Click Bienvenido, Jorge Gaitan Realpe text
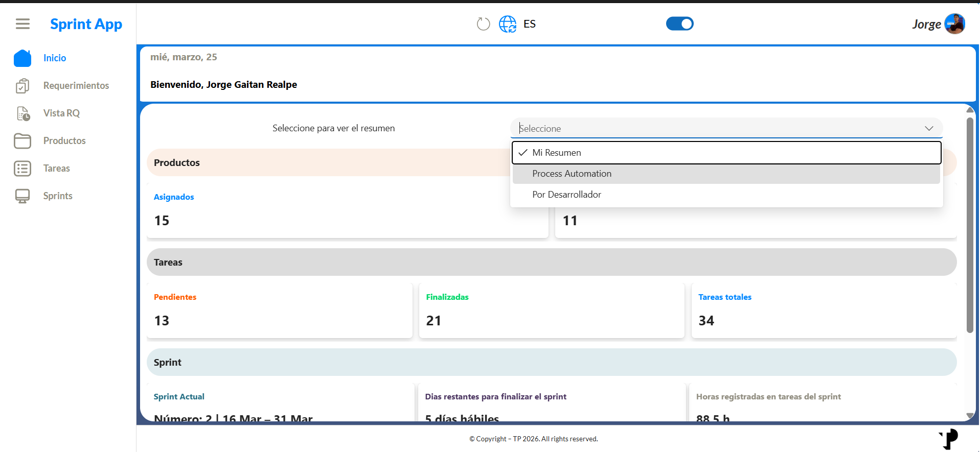This screenshot has height=452, width=980. click(223, 85)
